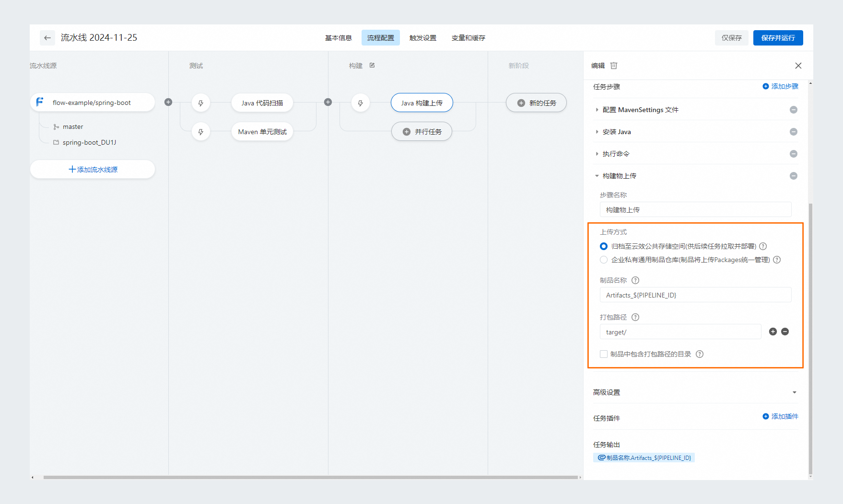Select the flow-example/spring-boot source card
The image size is (843, 504).
(93, 103)
